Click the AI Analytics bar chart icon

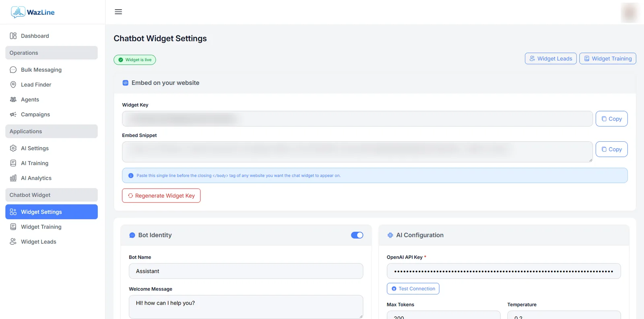click(13, 178)
